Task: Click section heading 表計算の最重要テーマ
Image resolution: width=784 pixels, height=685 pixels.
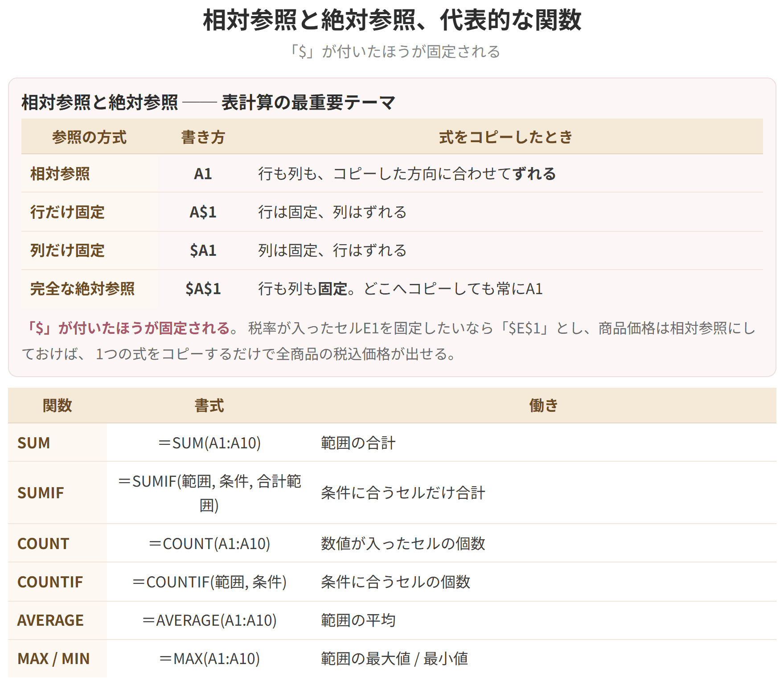Action: point(308,103)
